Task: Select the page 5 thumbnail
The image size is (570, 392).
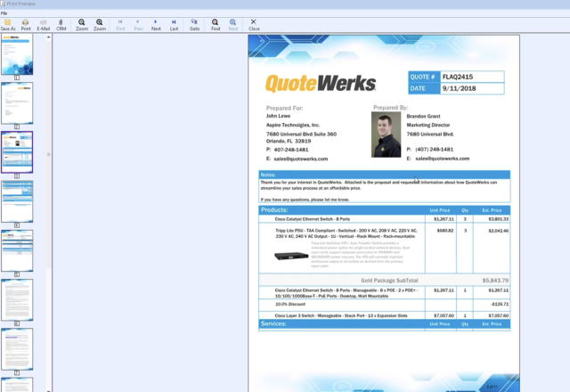Action: [x=17, y=250]
